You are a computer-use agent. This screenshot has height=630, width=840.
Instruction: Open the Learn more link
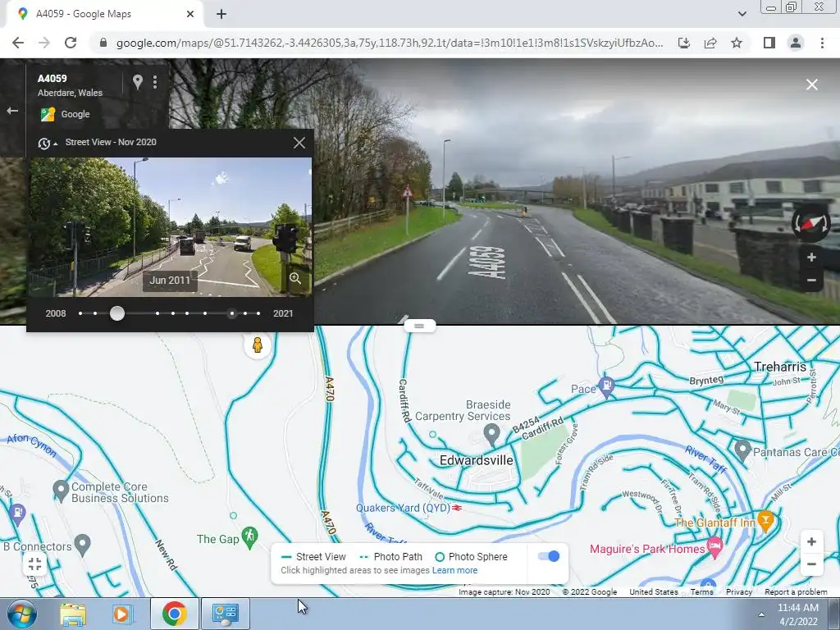coord(454,570)
